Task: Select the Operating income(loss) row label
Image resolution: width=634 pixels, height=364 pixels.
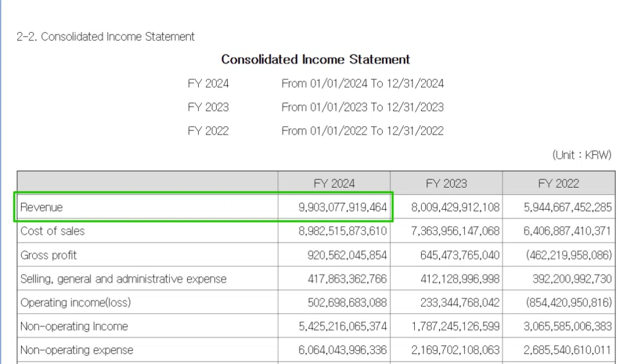Action: pos(76,303)
